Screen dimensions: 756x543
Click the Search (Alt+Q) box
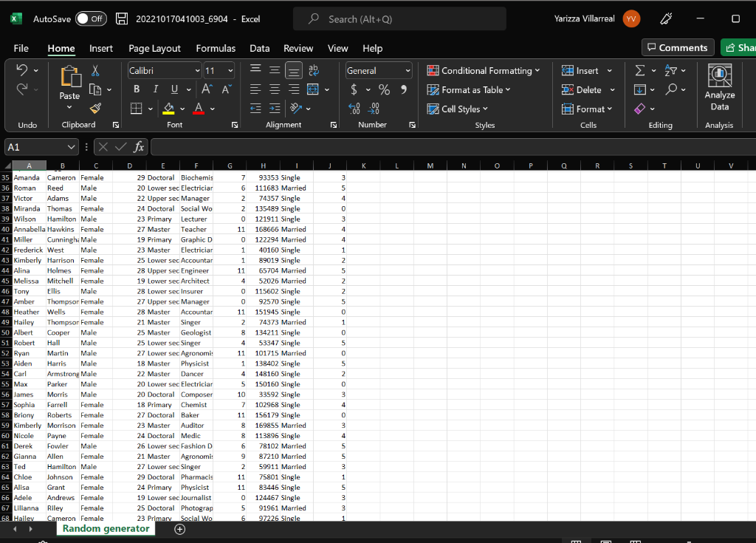tap(399, 18)
